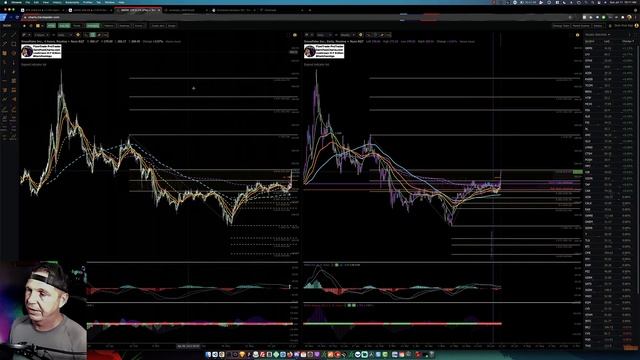Screen dimensions: 640x360
Task: Open the Chrome menu in the menu bar
Action: (x=16, y=2)
